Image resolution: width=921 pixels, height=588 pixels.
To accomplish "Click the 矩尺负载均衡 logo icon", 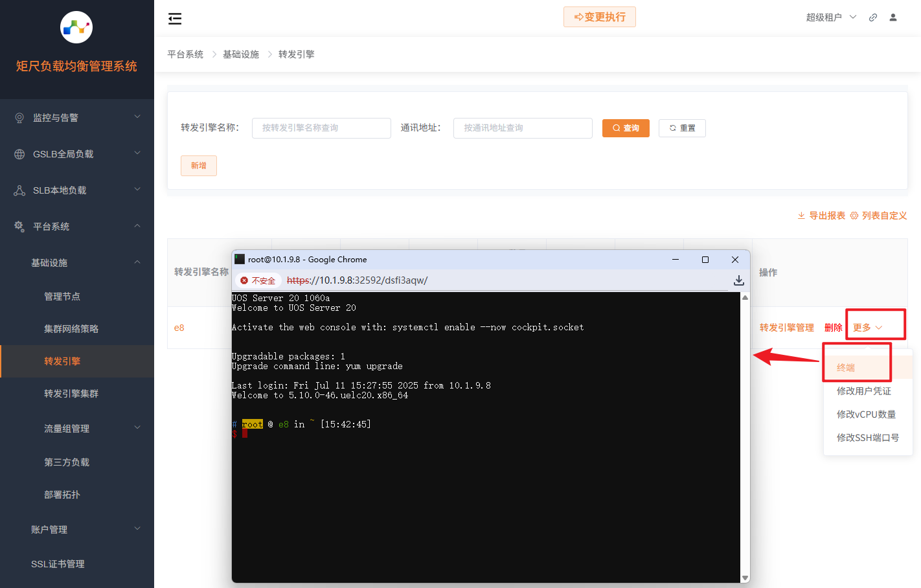I will (76, 27).
